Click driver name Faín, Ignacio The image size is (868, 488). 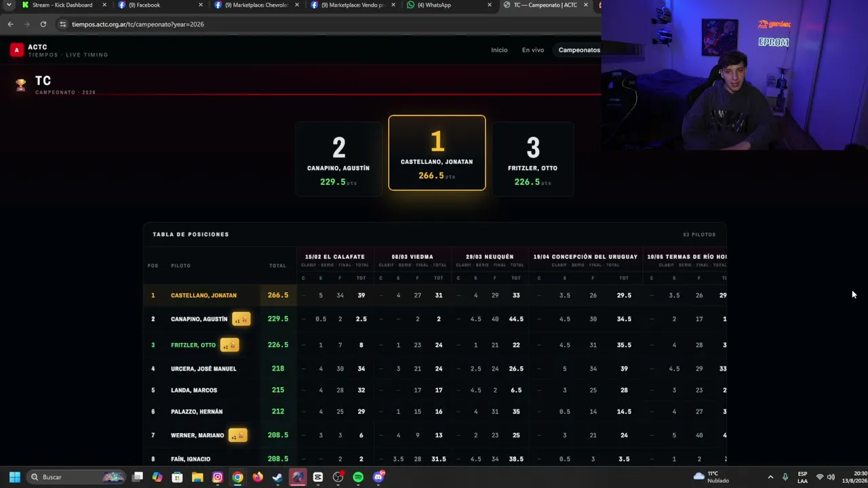191,459
